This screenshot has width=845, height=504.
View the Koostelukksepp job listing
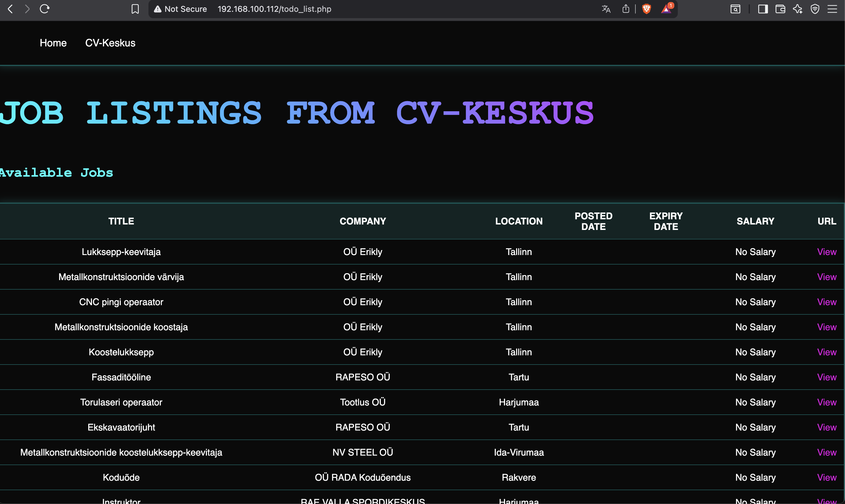point(827,352)
